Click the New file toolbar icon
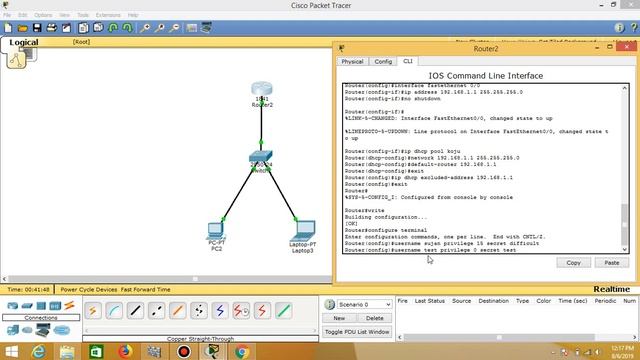This screenshot has width=640, height=360. 8,28
